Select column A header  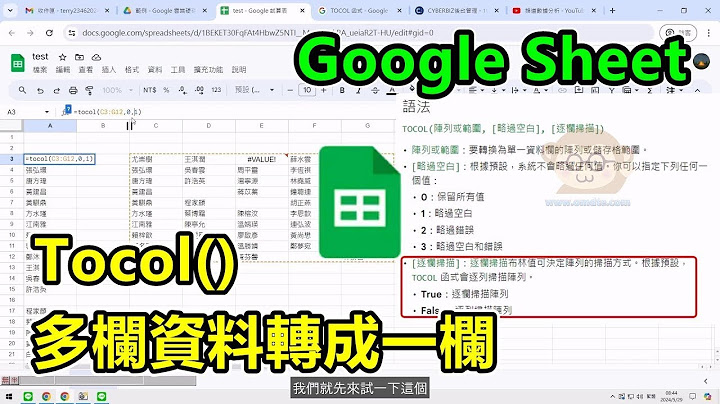50,126
